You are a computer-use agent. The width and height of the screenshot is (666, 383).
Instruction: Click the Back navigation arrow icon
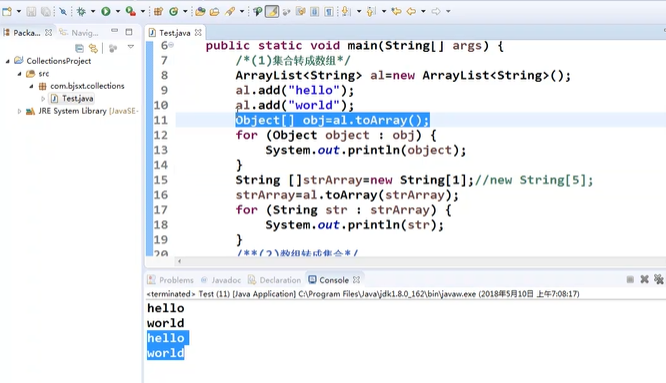411,11
